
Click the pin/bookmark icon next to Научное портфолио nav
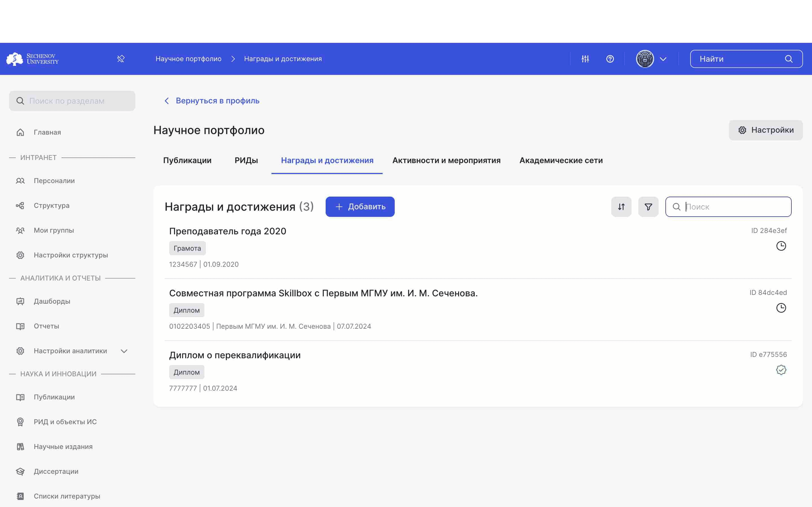pos(121,58)
